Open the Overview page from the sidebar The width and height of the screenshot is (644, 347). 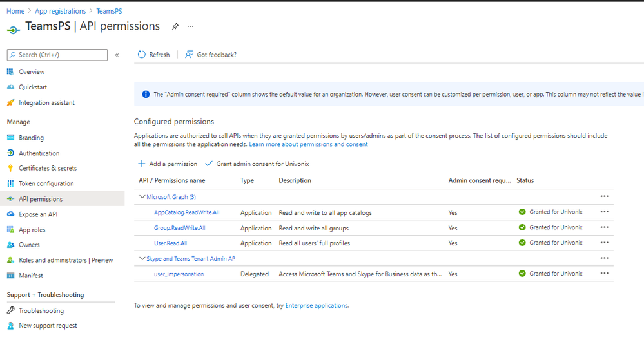point(32,71)
